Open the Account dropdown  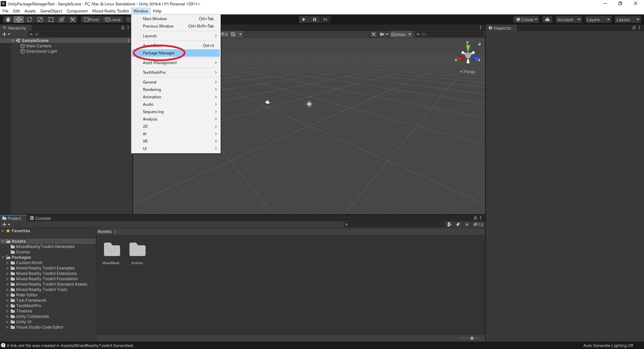coord(568,20)
